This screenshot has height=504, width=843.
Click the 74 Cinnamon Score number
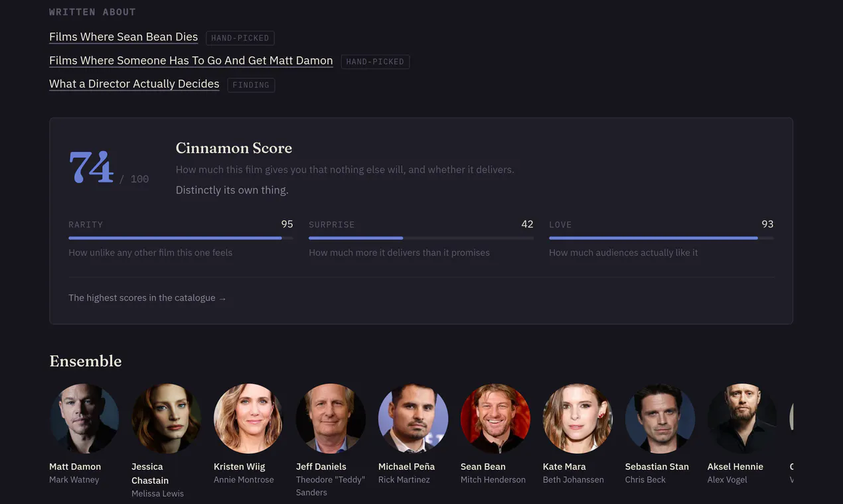coord(92,167)
